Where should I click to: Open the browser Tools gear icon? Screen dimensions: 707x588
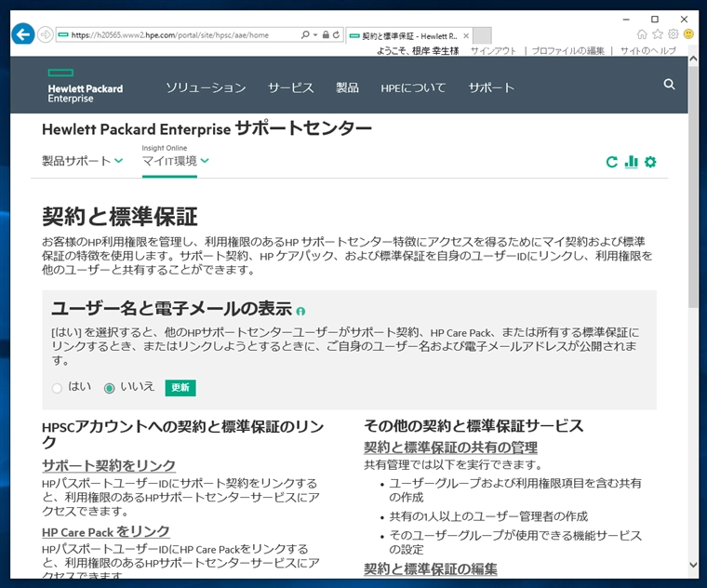click(674, 33)
